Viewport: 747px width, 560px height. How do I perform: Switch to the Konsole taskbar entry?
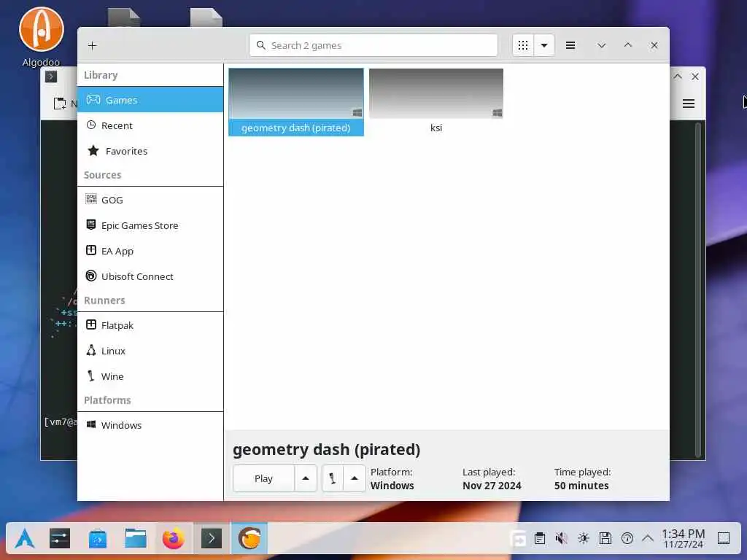tap(212, 539)
